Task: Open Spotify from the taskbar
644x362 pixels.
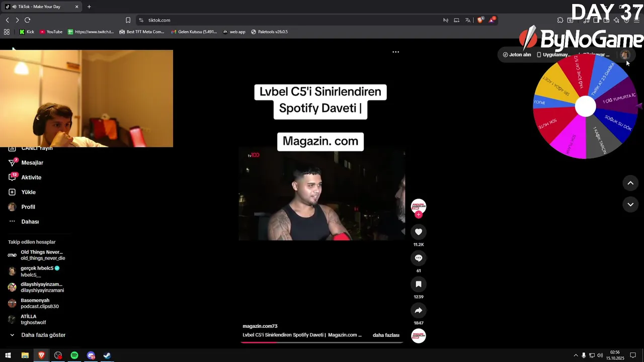Action: click(74, 355)
